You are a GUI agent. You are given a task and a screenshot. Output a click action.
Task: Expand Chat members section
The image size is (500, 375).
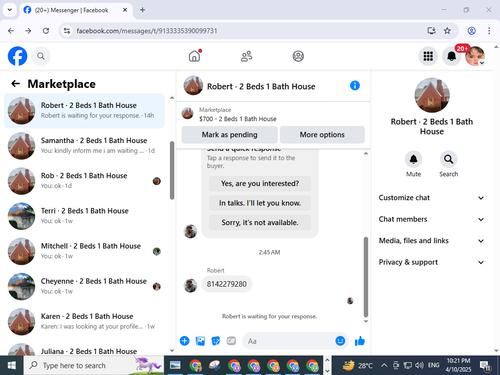431,219
